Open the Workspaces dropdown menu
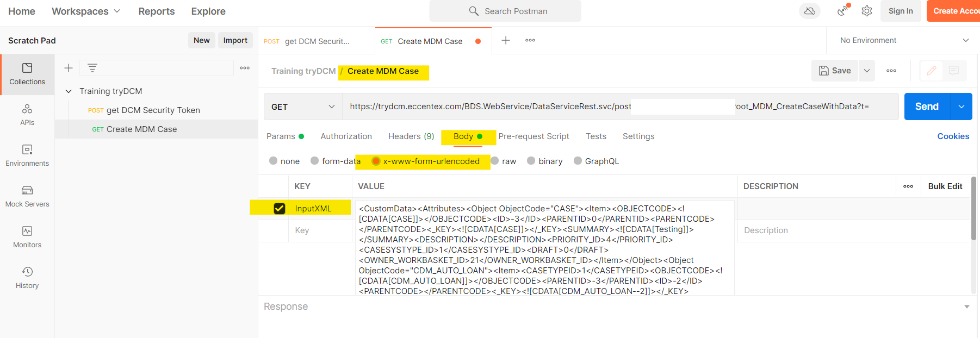 pyautogui.click(x=86, y=11)
